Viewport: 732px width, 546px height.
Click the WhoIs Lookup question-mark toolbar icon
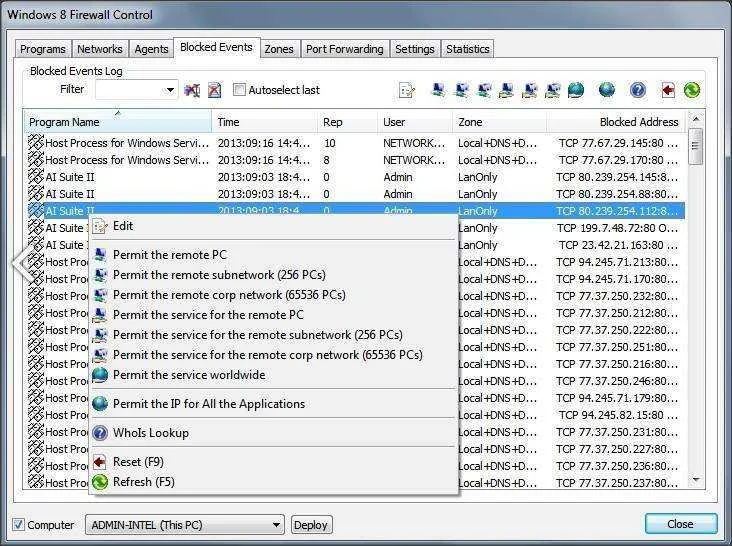click(638, 90)
